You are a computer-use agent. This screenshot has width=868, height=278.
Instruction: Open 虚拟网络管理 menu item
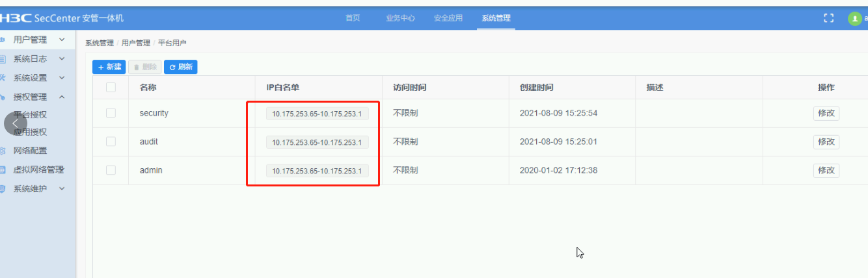pos(38,170)
